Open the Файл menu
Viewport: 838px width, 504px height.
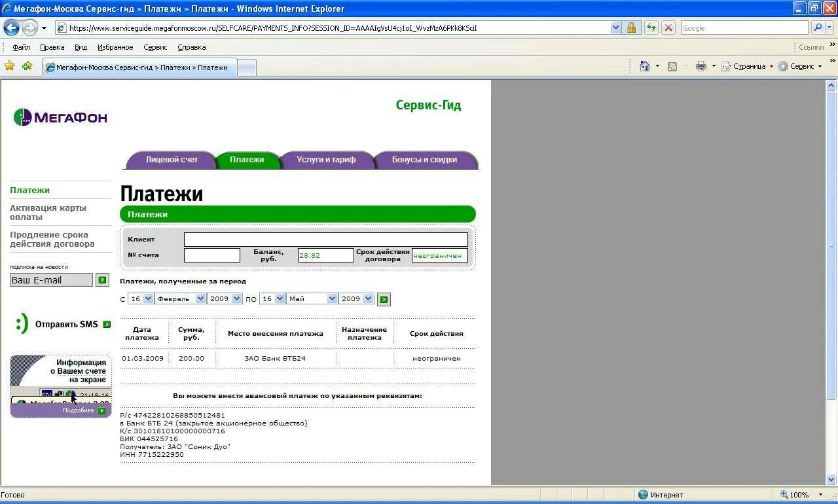tap(21, 47)
